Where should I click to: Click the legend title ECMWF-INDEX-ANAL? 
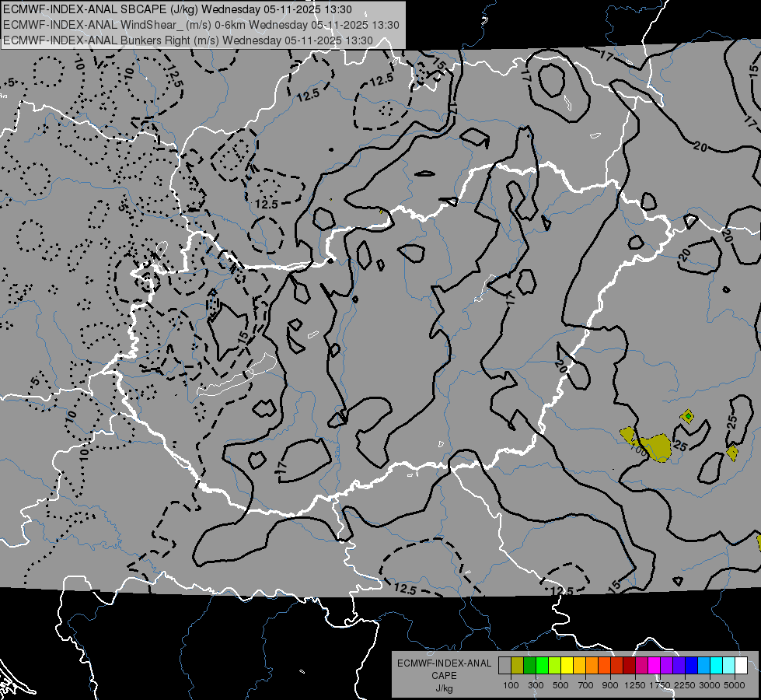pyautogui.click(x=444, y=663)
